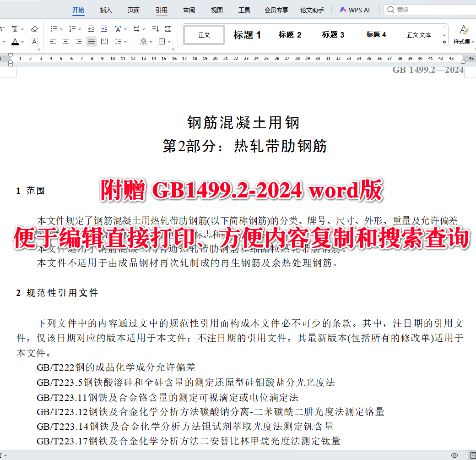The image size is (476, 460).
Task: Click the sort icon
Action: 156,29
